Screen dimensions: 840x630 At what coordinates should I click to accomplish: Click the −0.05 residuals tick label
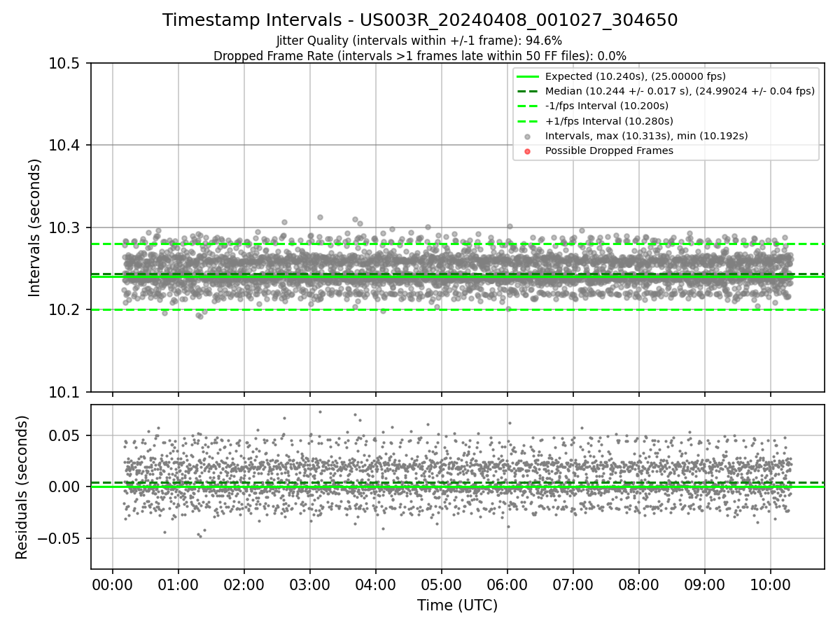point(59,538)
